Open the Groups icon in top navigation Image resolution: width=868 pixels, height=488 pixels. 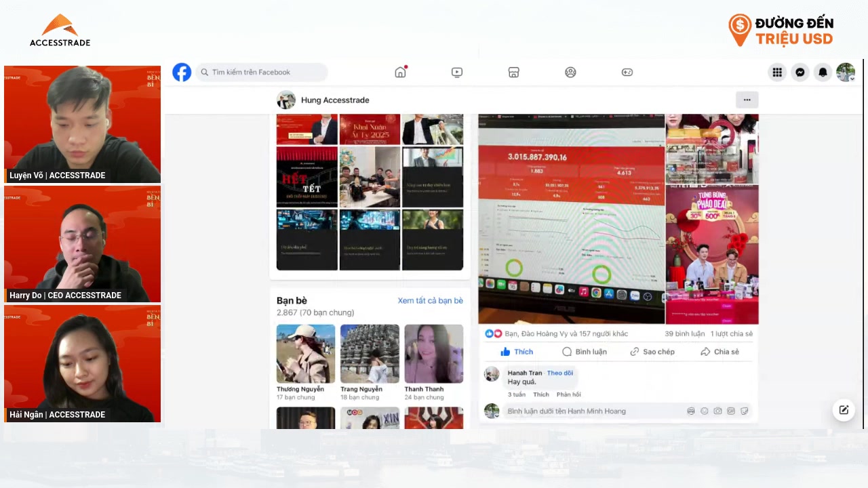(x=570, y=73)
